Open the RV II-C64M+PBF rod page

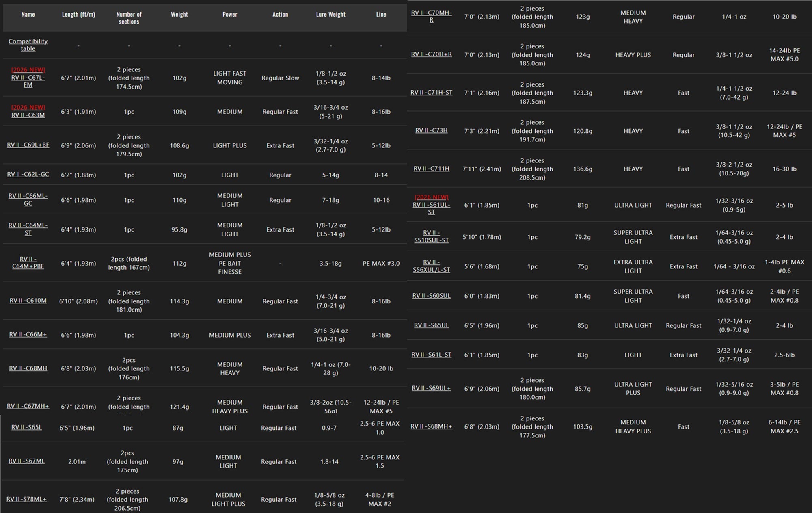tap(28, 263)
